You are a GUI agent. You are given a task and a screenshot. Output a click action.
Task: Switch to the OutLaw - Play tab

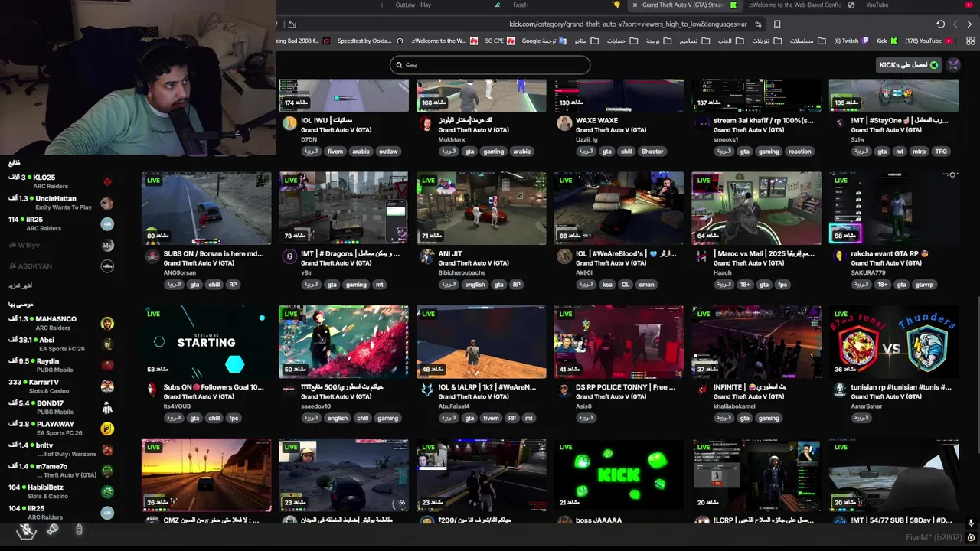[x=413, y=5]
